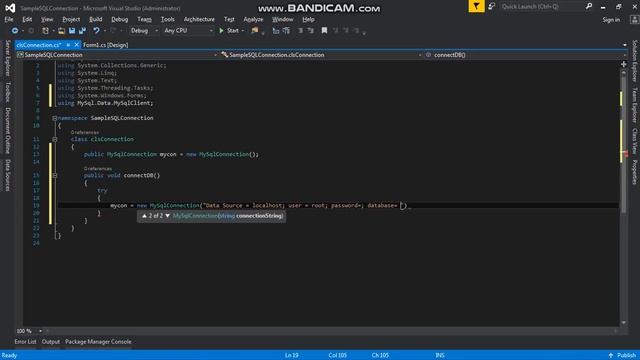Viewport: 640px width, 360px height.
Task: Open the Window menu
Action: click(282, 19)
